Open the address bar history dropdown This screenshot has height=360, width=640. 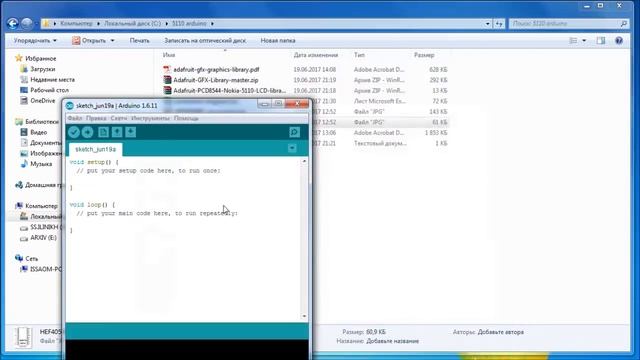[488, 24]
